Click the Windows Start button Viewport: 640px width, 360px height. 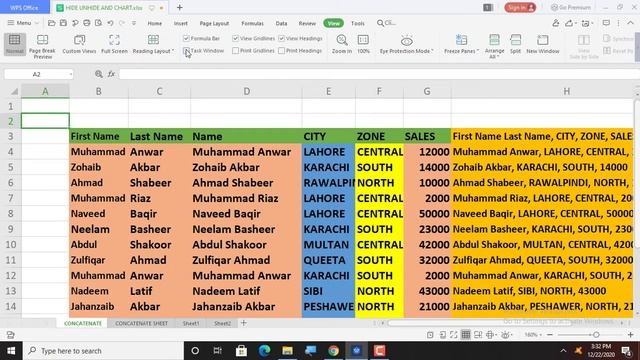coord(11,351)
